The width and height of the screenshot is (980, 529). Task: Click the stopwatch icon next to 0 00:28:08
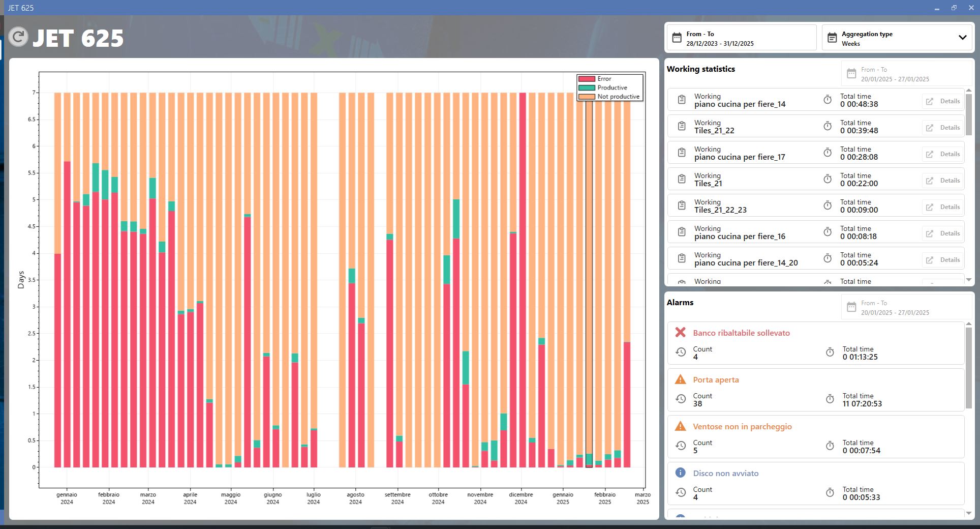point(828,153)
